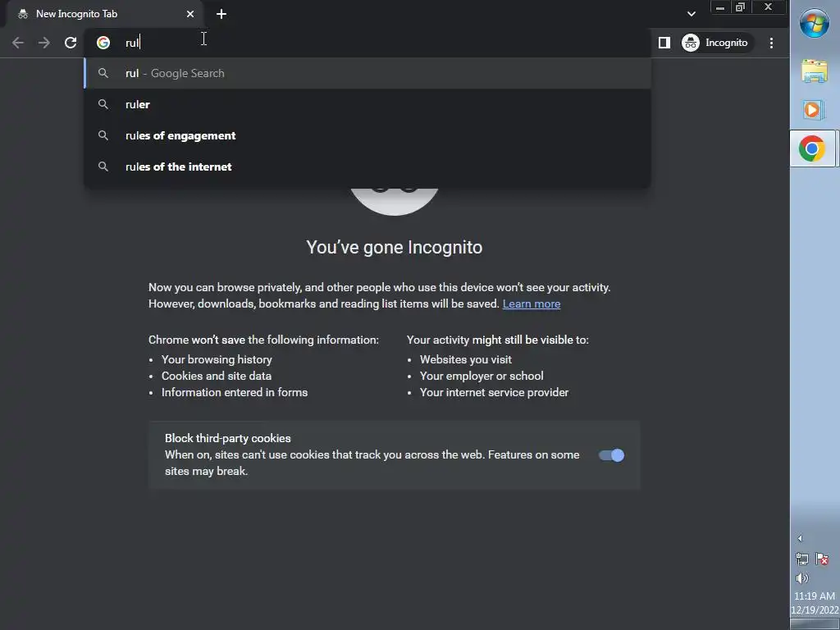The width and height of the screenshot is (840, 630).
Task: Click the Google logo in the address bar
Action: click(x=103, y=43)
